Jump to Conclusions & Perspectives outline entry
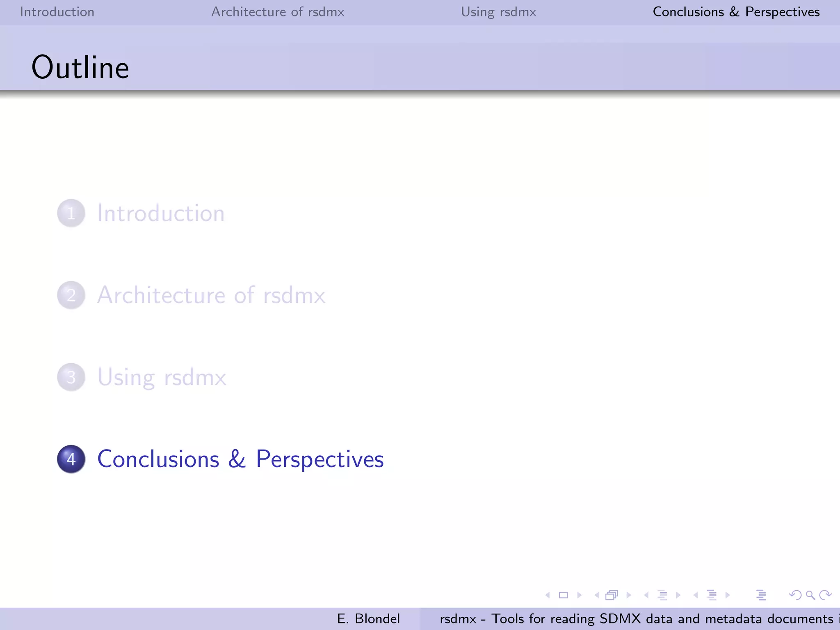The image size is (840, 630). tap(240, 459)
